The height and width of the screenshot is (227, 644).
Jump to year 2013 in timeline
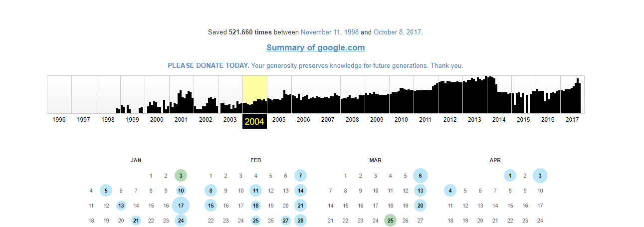tap(474, 120)
